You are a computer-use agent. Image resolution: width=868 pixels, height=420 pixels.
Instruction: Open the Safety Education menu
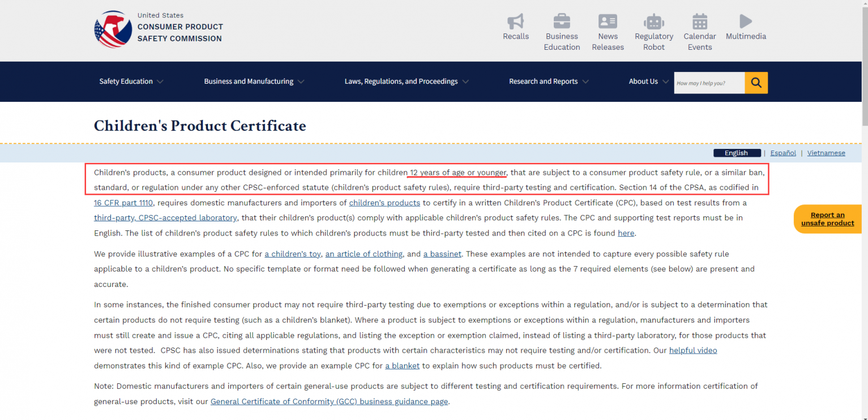click(126, 82)
